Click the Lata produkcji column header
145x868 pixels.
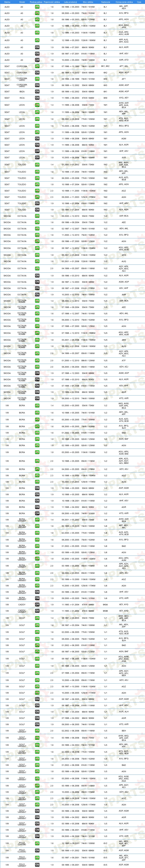[70, 2]
